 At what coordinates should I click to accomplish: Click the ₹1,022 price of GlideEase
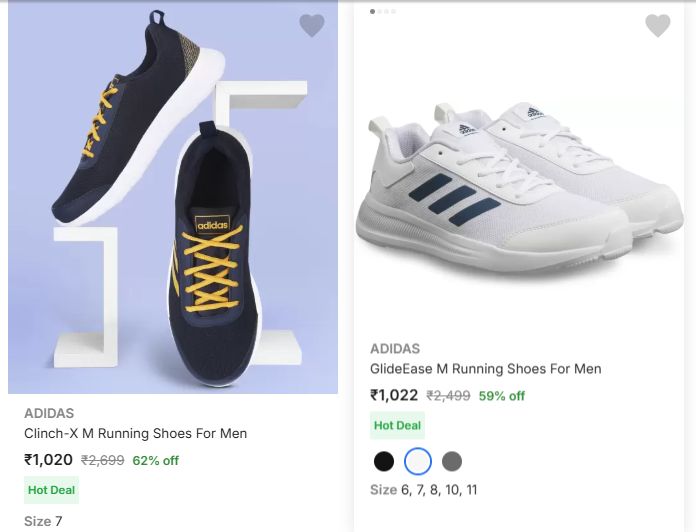click(394, 395)
